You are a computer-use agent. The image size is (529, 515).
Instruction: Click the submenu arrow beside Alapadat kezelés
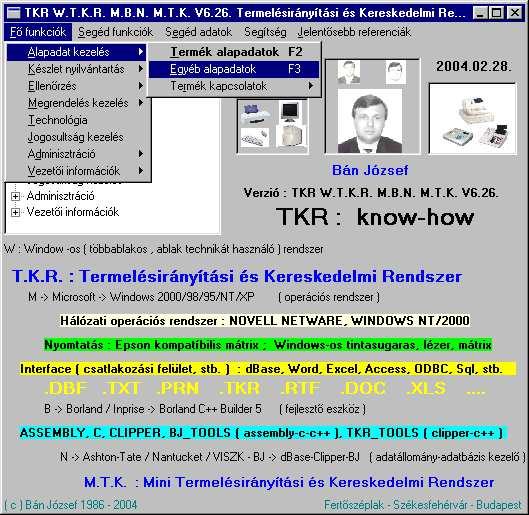(141, 52)
